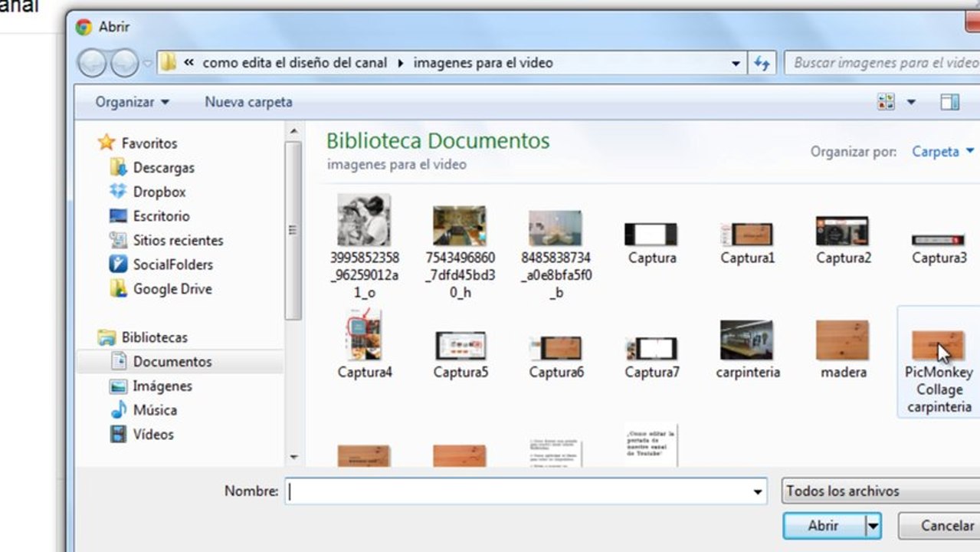Click the Forward navigation arrow button
This screenshot has width=980, height=552.
(x=124, y=63)
